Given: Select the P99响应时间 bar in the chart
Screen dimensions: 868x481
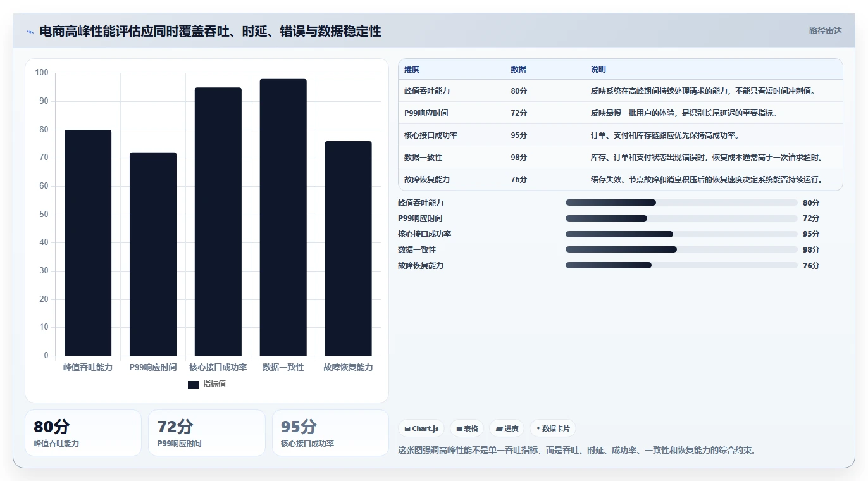Looking at the screenshot, I should [x=153, y=254].
